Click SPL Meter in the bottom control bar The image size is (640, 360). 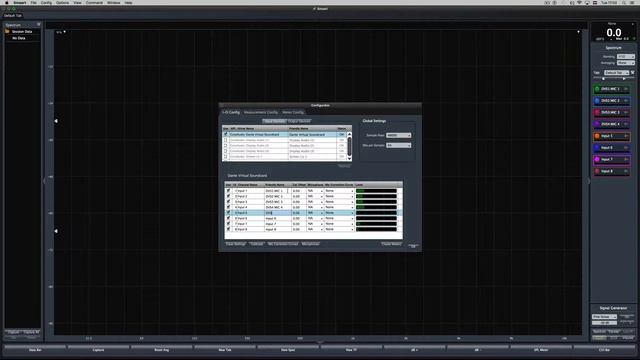click(x=541, y=350)
